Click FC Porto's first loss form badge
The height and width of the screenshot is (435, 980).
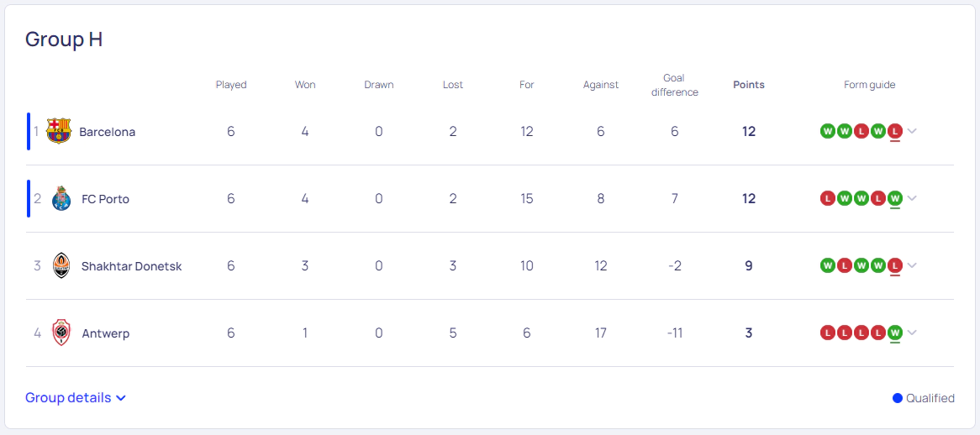coord(828,198)
